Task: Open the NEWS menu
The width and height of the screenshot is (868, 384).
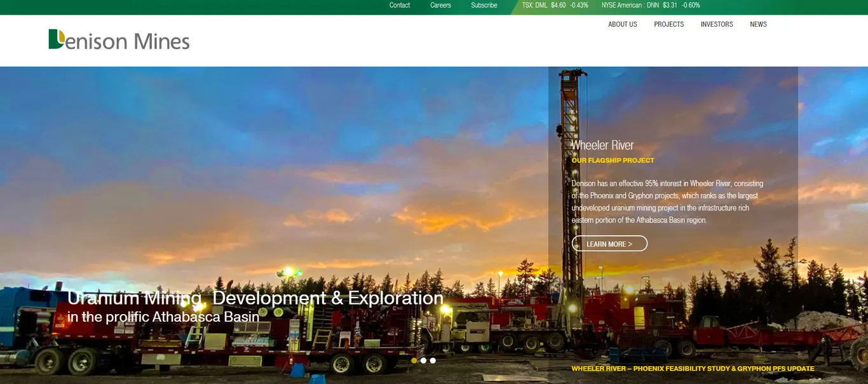Action: [x=758, y=24]
